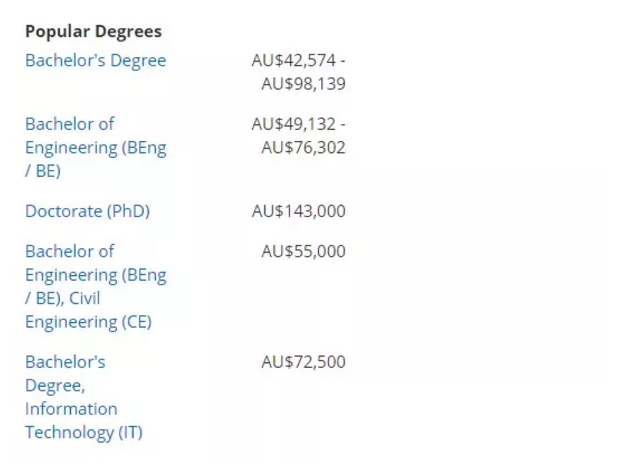
Task: Click the AU$72,500 salary amount
Action: point(303,361)
